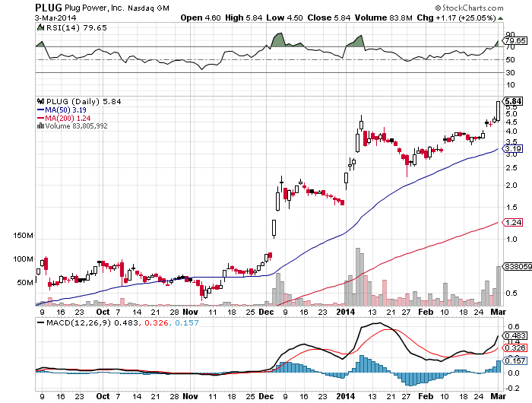Click the 10 level on RSI axis
The height and width of the screenshot is (403, 532).
(x=510, y=85)
